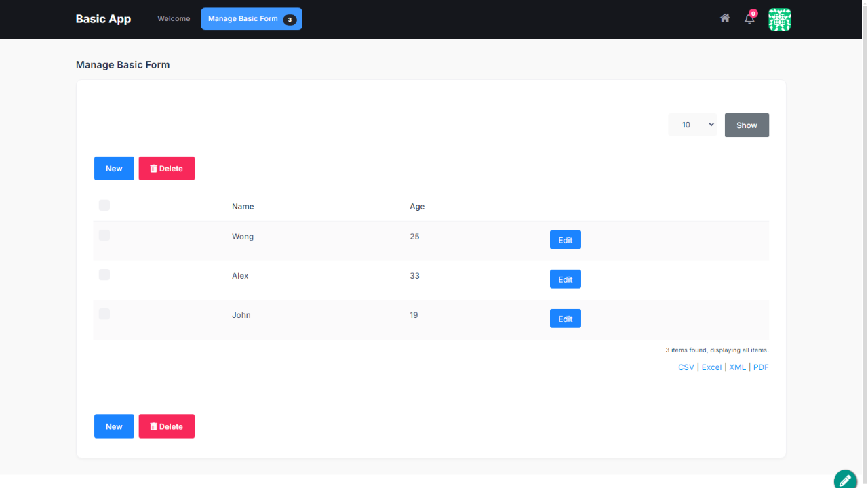Open the notifications bell icon
Viewport: 868px width, 488px height.
[749, 19]
